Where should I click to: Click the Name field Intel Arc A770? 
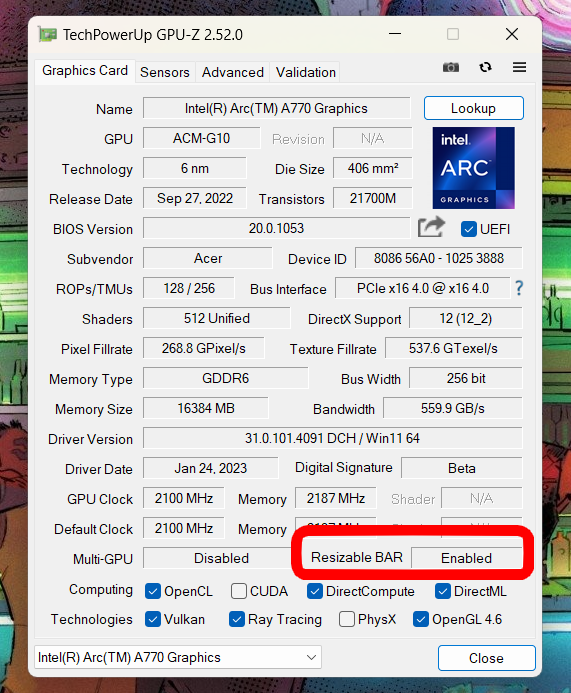pos(277,108)
